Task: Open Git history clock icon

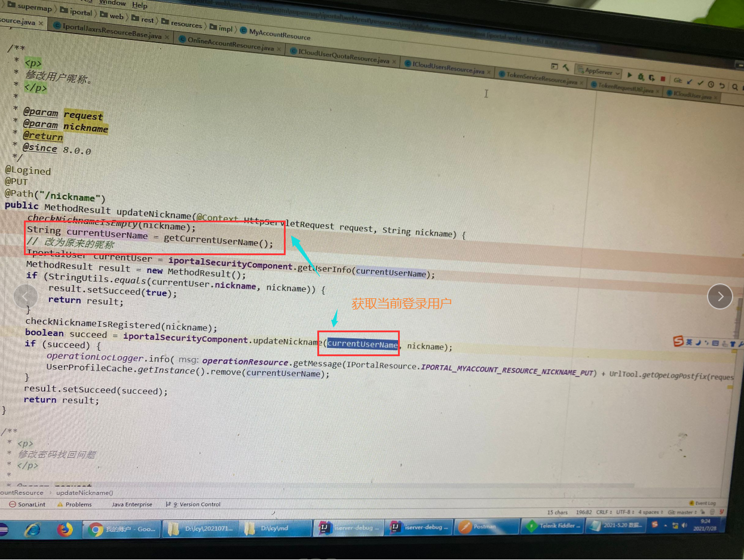Action: (712, 84)
